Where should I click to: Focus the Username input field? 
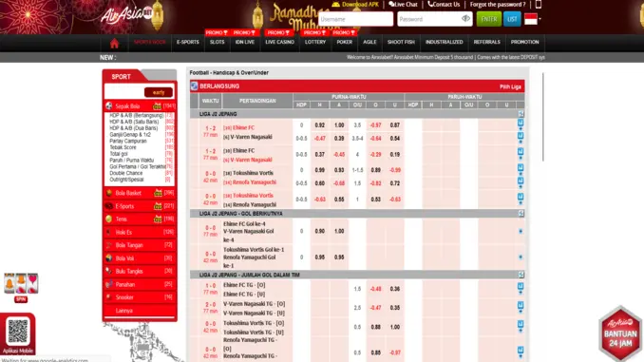(355, 19)
